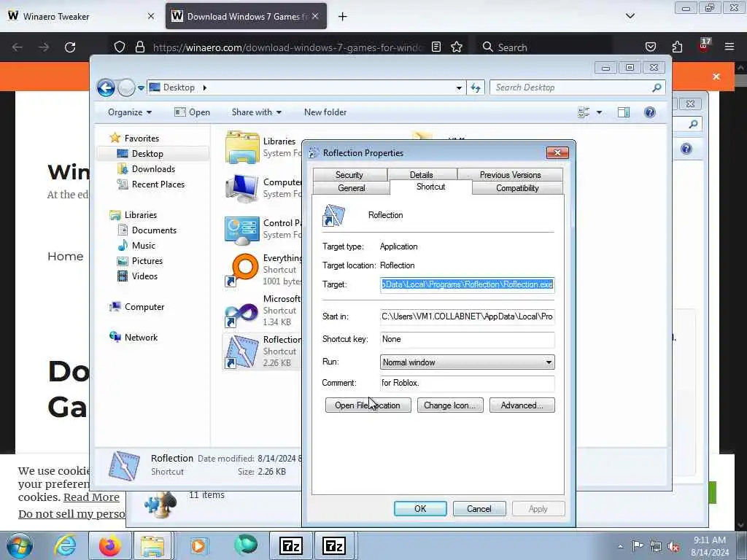Screen dimensions: 747x560
Task: Click the Explorer forward arrow button
Action: 126,87
